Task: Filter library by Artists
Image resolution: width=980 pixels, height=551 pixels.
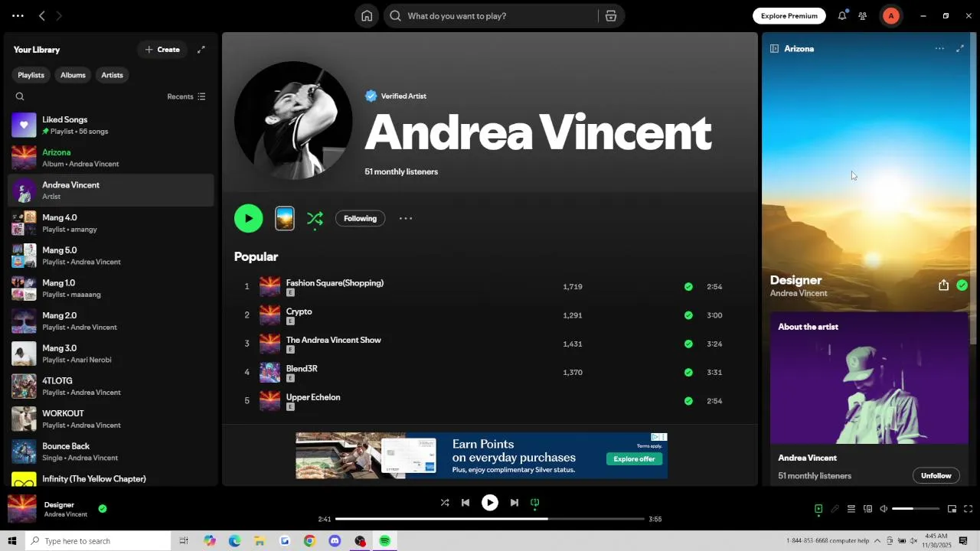Action: coord(112,75)
